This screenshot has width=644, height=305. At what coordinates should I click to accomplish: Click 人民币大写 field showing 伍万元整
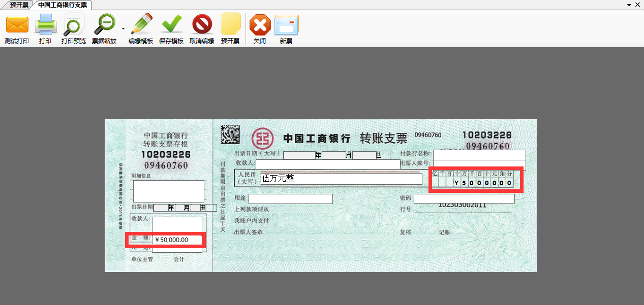[x=341, y=179]
